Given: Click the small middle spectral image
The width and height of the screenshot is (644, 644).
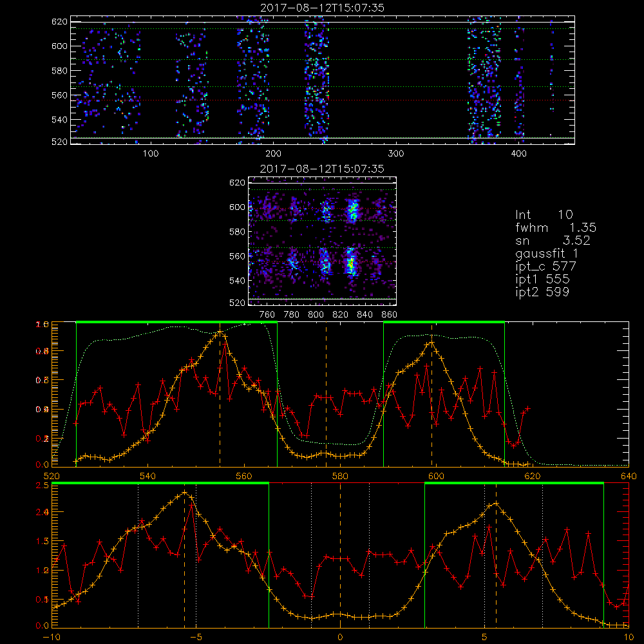Looking at the screenshot, I should pyautogui.click(x=322, y=241).
